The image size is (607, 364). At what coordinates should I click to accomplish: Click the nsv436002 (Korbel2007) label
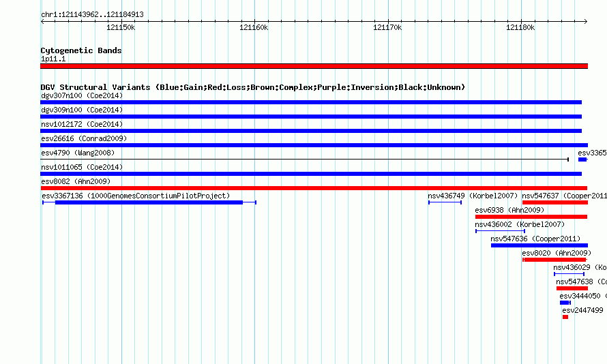point(520,224)
